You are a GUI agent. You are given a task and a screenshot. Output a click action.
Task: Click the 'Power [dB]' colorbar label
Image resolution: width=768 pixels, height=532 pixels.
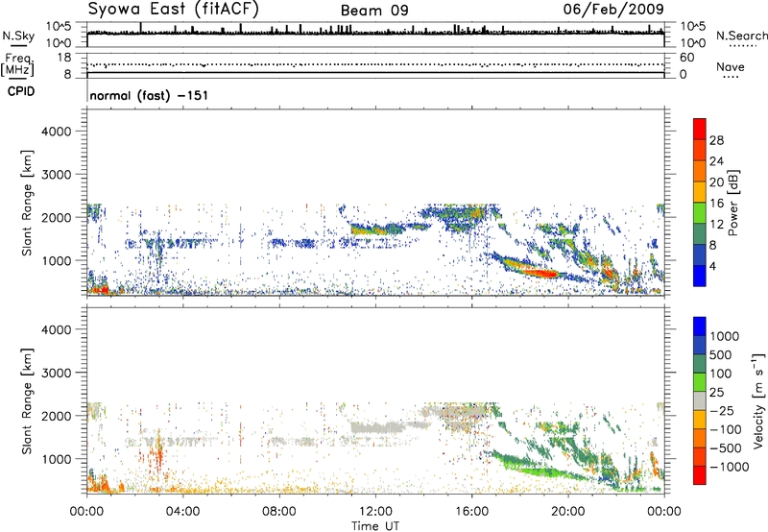click(732, 204)
